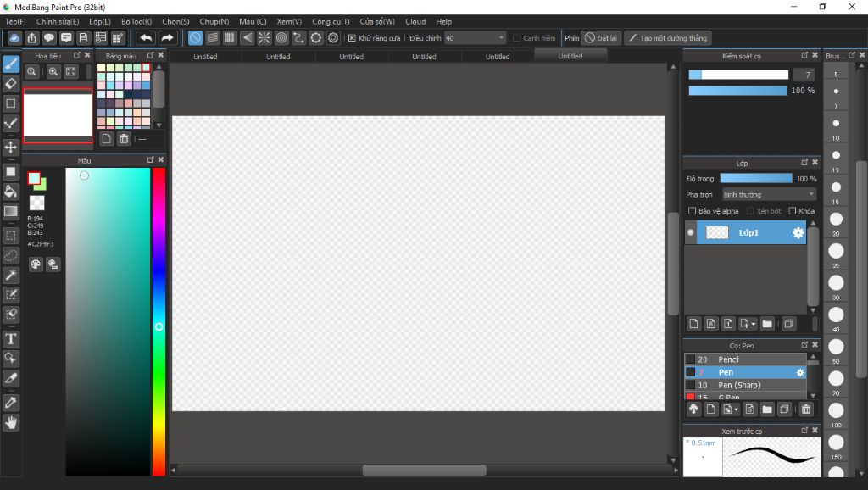Click the Độ trong layer opacity slider
Viewport: 868px width, 490px height.
pyautogui.click(x=755, y=178)
